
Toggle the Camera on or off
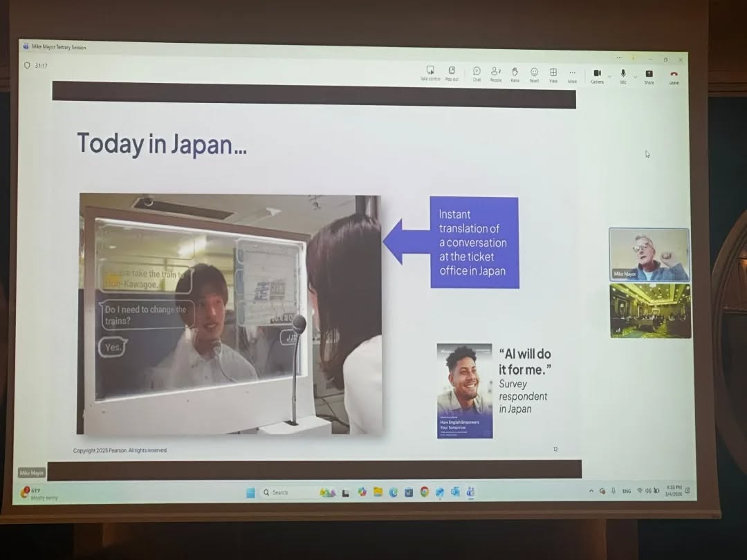pyautogui.click(x=597, y=75)
